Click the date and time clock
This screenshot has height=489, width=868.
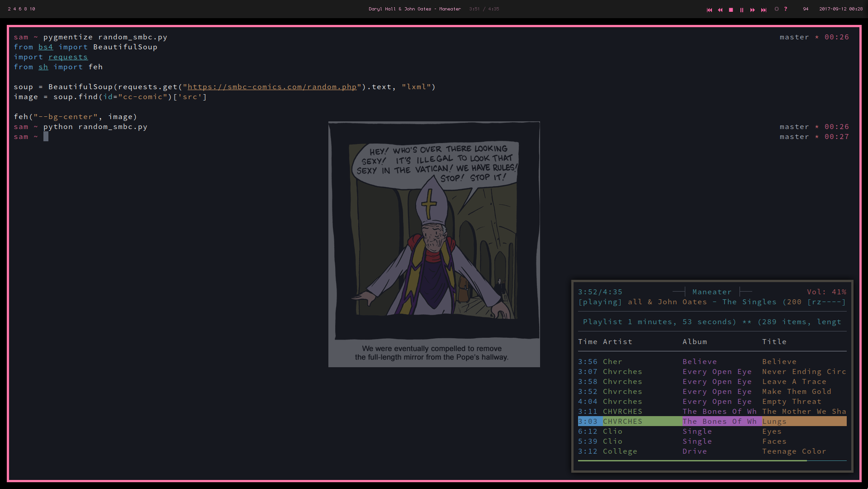(840, 9)
